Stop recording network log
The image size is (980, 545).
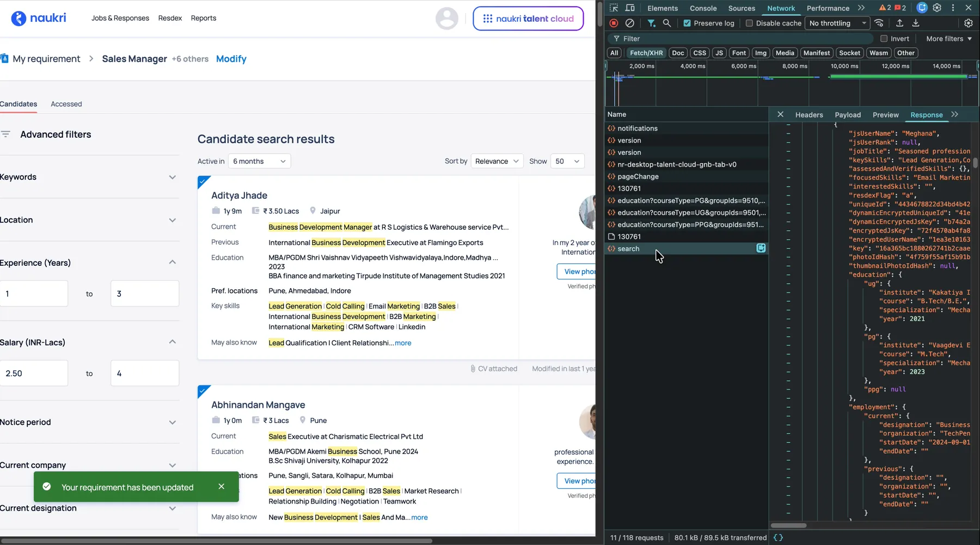click(x=614, y=23)
